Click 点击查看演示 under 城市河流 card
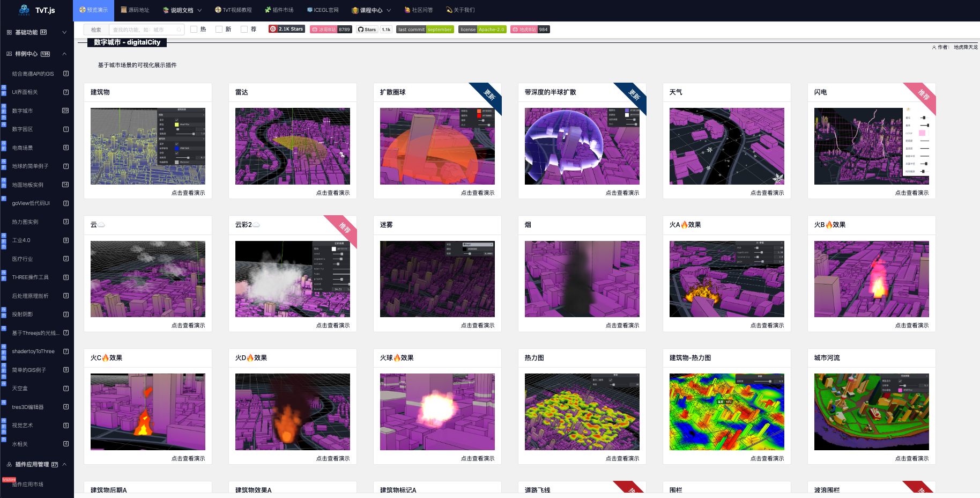 [x=912, y=458]
